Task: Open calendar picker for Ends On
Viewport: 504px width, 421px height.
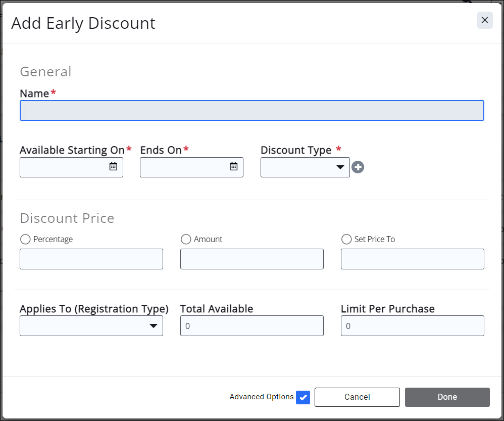Action: [233, 167]
